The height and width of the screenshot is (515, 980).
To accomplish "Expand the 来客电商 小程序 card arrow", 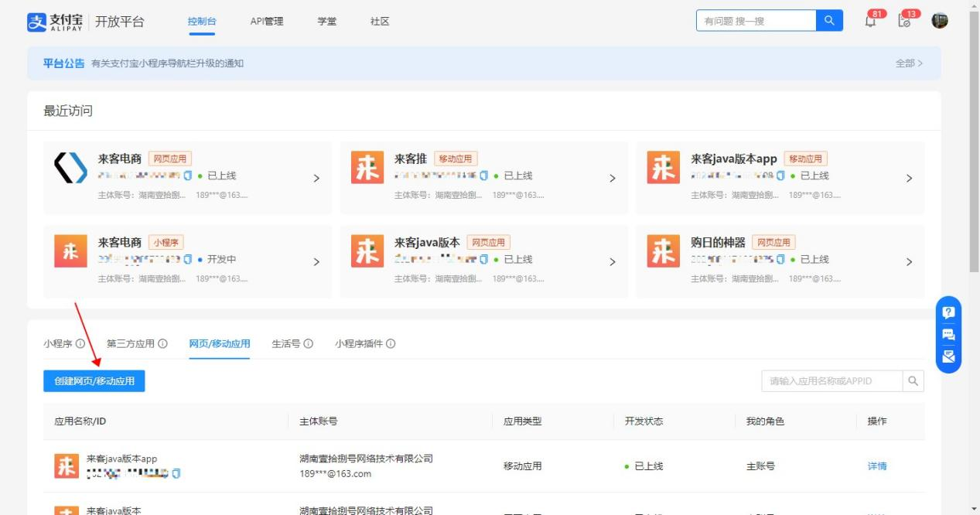I will pos(316,261).
